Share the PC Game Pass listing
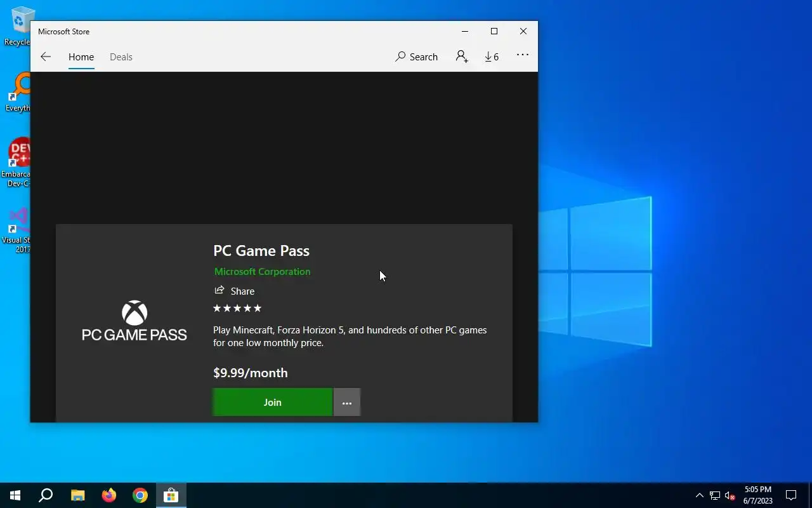This screenshot has height=508, width=812. (x=235, y=291)
